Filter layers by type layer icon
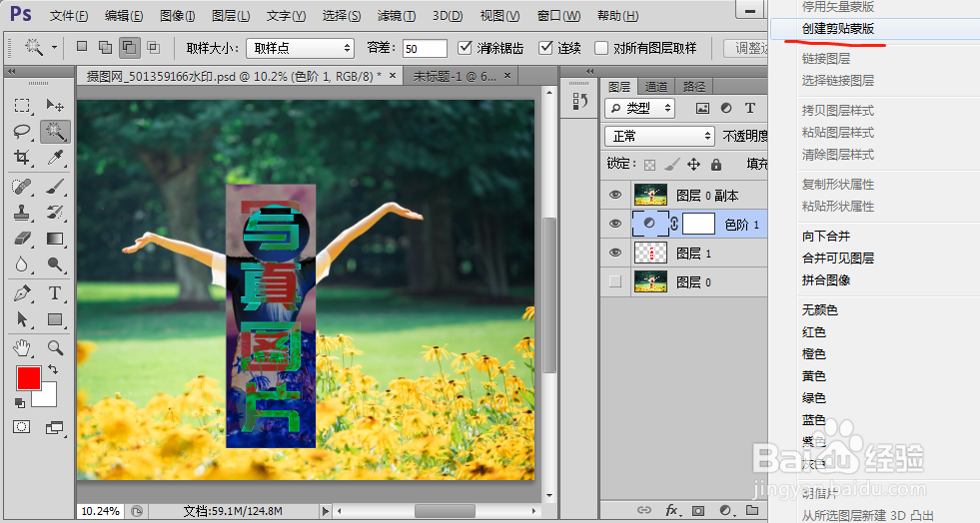980x523 pixels. tap(750, 108)
